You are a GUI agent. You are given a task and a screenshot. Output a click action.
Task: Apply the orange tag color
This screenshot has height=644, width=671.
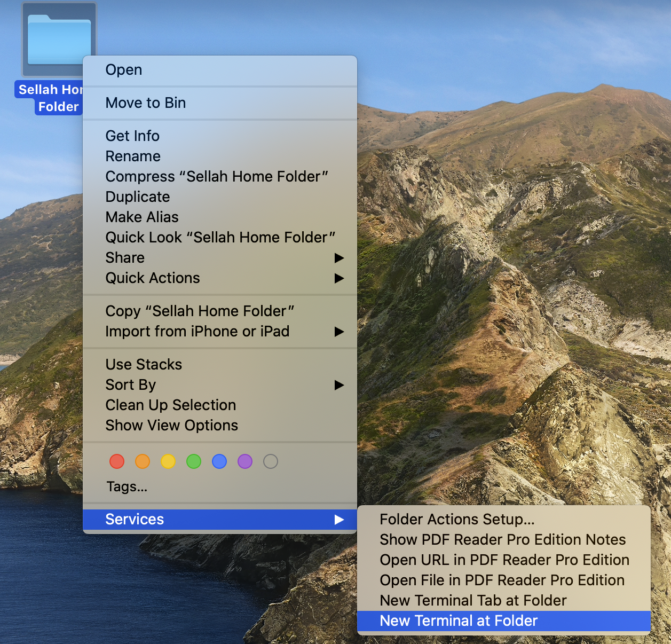coord(143,461)
